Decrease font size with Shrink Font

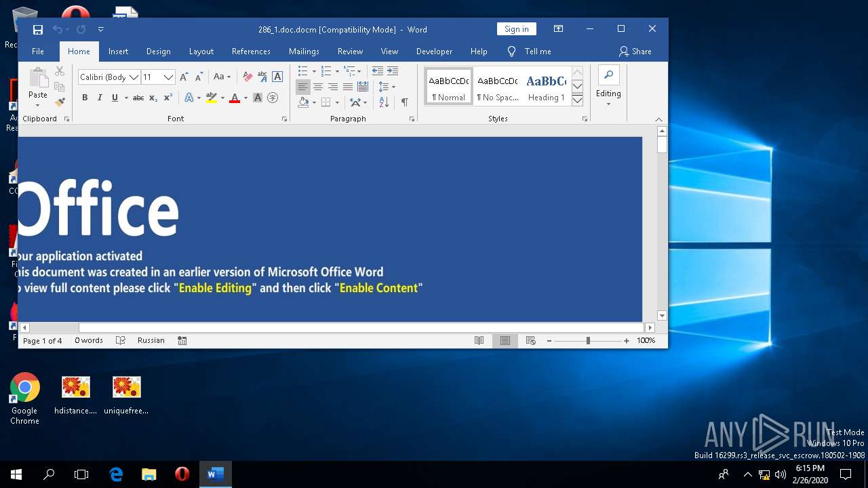(199, 77)
